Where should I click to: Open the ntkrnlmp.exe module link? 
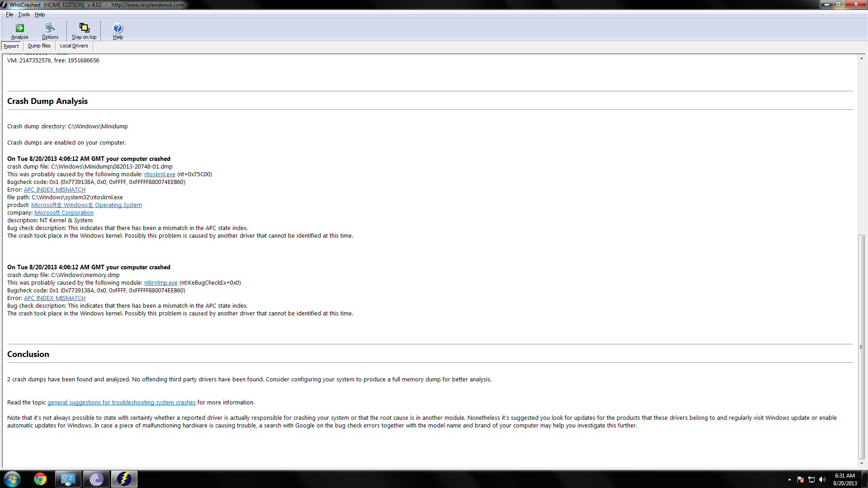pos(160,283)
